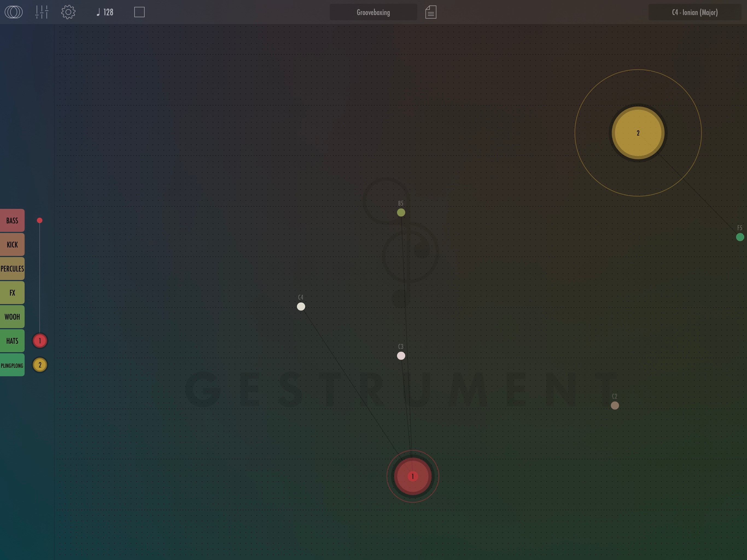Select the KICK instrument tab
Image resolution: width=747 pixels, height=560 pixels.
click(x=12, y=244)
